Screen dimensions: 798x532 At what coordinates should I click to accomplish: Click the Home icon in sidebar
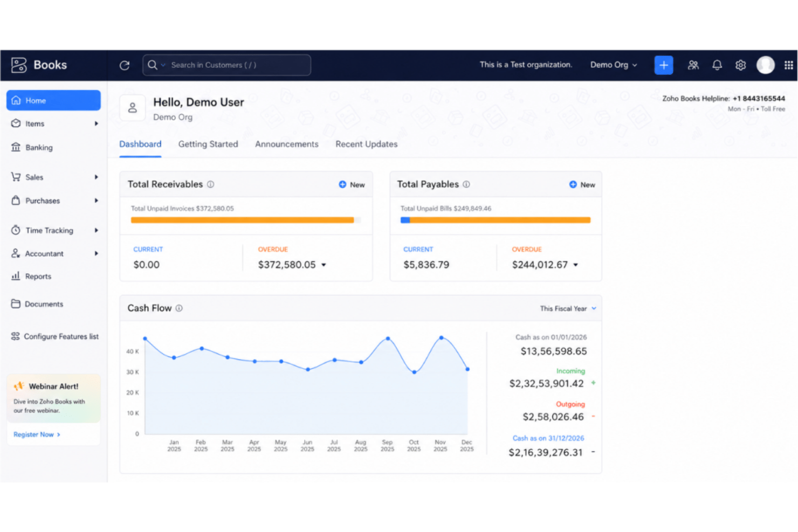[16, 100]
